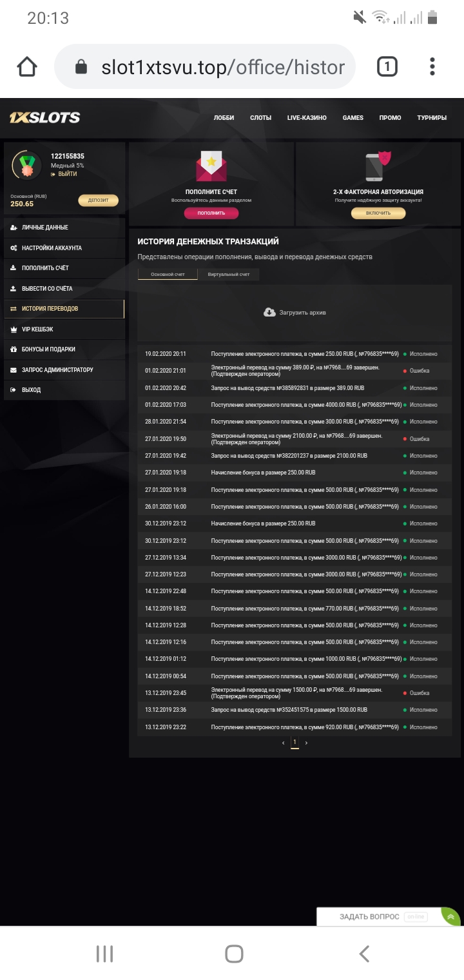The width and height of the screenshot is (464, 980).
Task: Tap Android recent apps button
Action: click(x=104, y=954)
